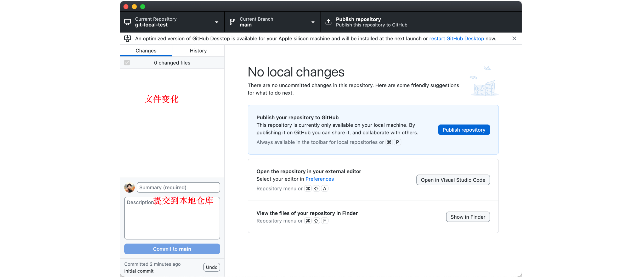Click the Show in Finder button
644x280 pixels.
click(468, 217)
